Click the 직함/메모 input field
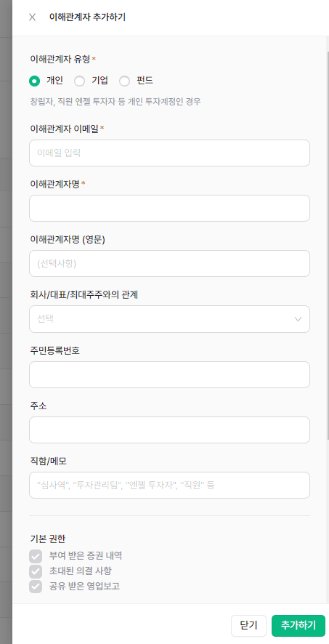 (x=169, y=485)
